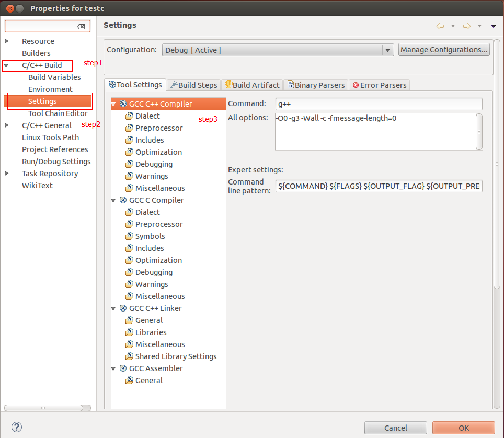This screenshot has height=438, width=504.
Task: Click the GCC C Compiler tool icon
Action: pyautogui.click(x=123, y=200)
